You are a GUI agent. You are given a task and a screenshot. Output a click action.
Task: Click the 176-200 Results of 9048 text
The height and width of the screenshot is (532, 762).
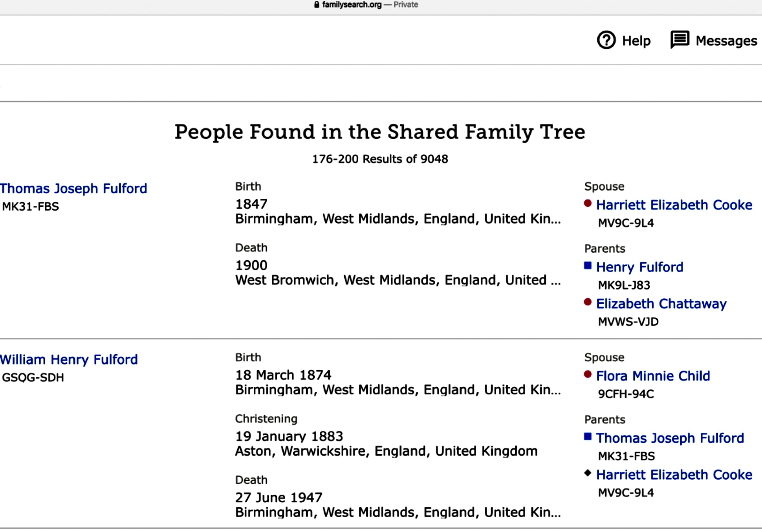point(380,159)
